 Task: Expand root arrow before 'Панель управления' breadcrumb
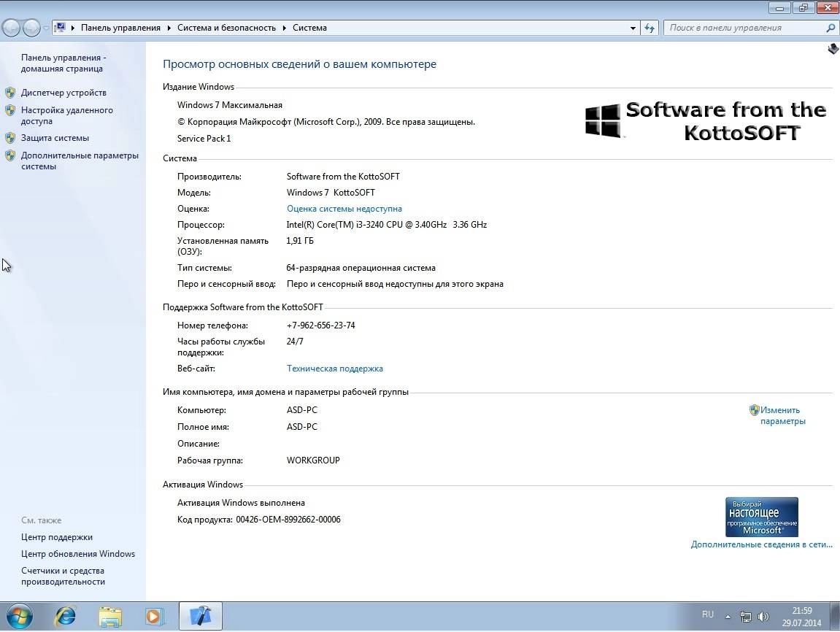(73, 28)
